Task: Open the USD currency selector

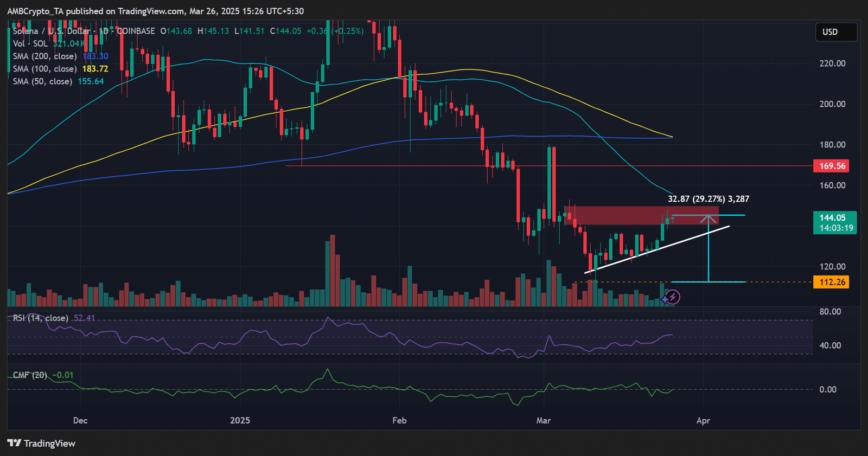Action: (835, 32)
